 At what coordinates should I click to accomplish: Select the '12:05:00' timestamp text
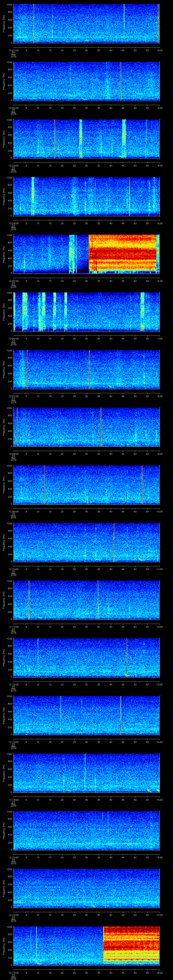pyautogui.click(x=13, y=281)
